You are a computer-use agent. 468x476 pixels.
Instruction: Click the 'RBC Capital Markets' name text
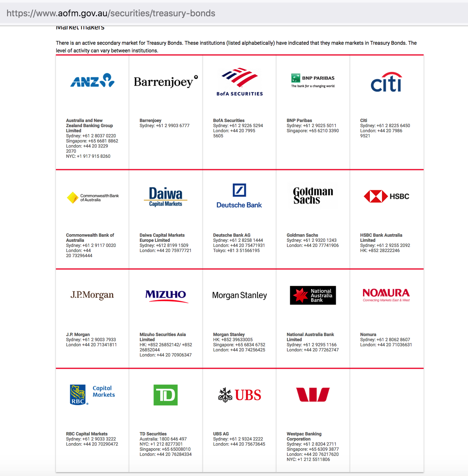(x=87, y=434)
